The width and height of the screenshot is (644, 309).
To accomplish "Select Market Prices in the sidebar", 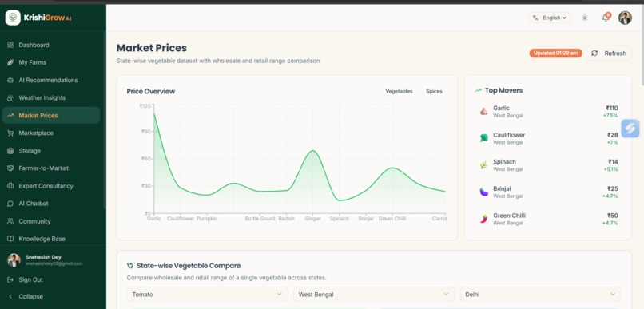I will point(51,115).
